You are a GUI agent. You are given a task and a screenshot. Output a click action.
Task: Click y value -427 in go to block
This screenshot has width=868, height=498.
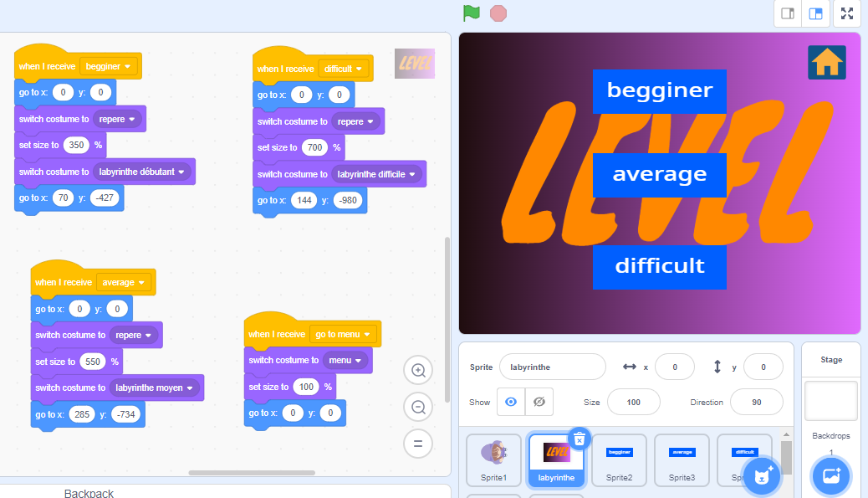point(105,198)
